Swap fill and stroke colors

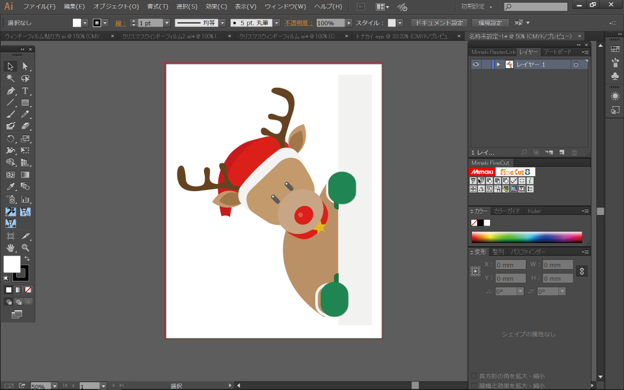click(x=27, y=259)
